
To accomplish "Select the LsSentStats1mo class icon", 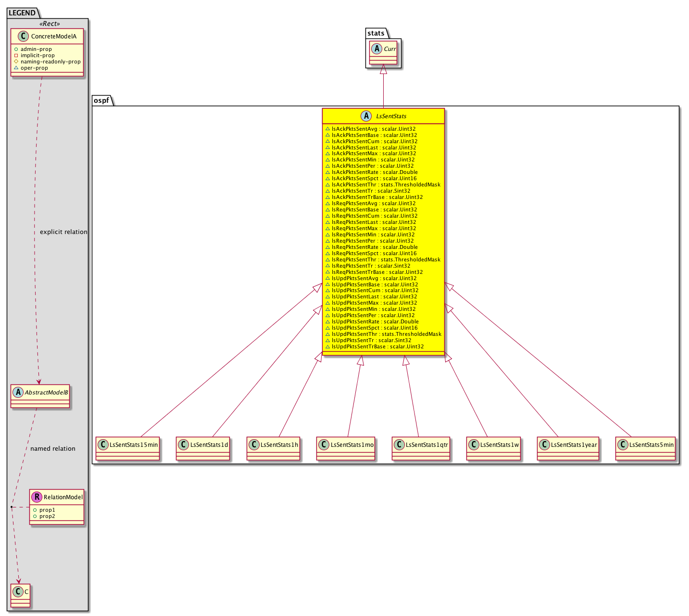I will pos(324,445).
